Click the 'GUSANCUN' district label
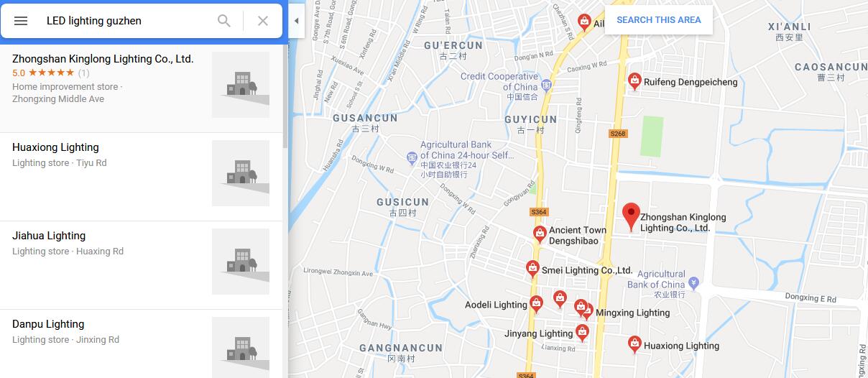 tap(366, 117)
